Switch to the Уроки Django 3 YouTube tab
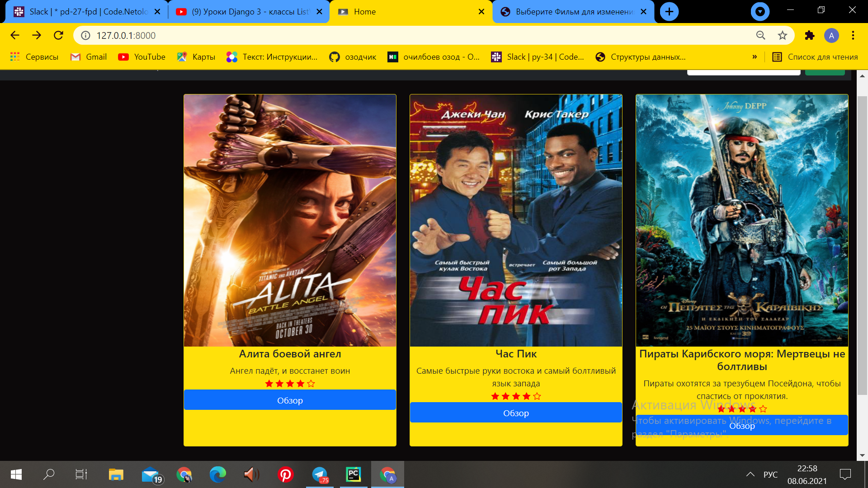868x488 pixels. point(249,12)
